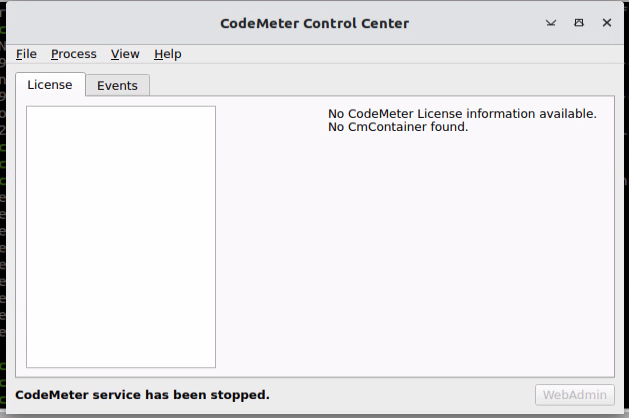
Task: Select the License tab
Action: pyautogui.click(x=50, y=85)
